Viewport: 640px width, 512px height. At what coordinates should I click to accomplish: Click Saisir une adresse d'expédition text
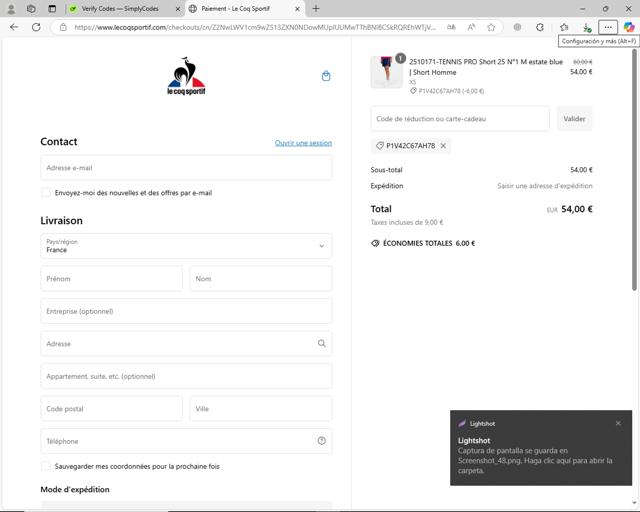click(x=545, y=186)
